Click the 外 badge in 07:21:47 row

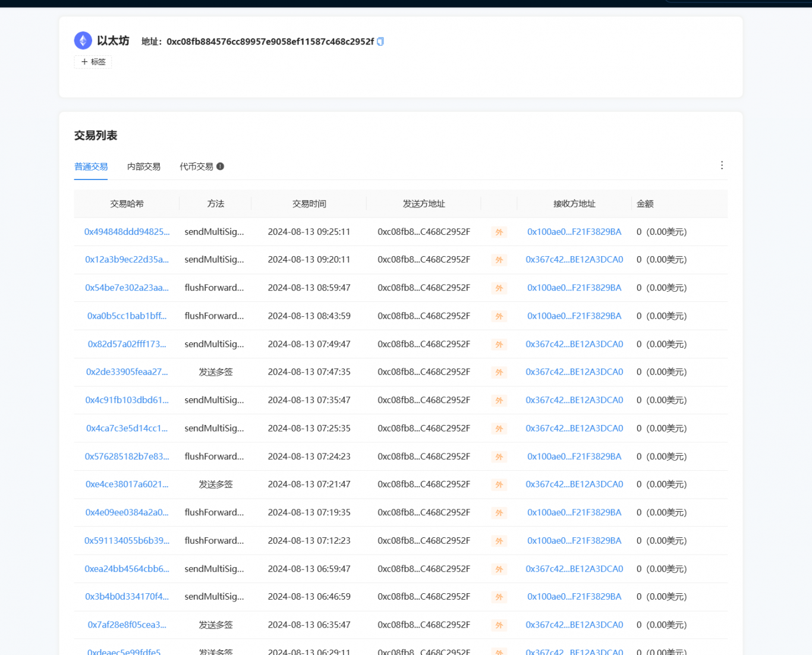499,485
